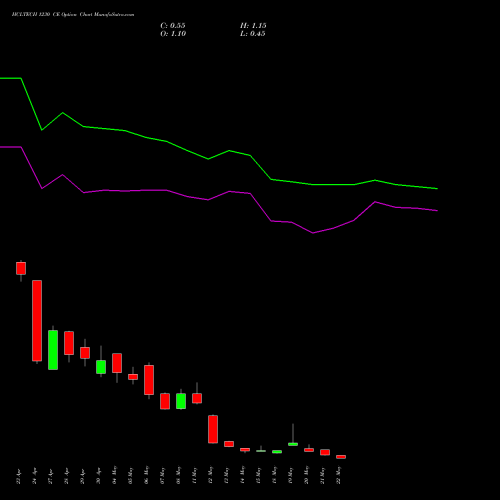Select the 29 Apr date label
Viewport: 500px width, 500px height.
[x=83, y=476]
